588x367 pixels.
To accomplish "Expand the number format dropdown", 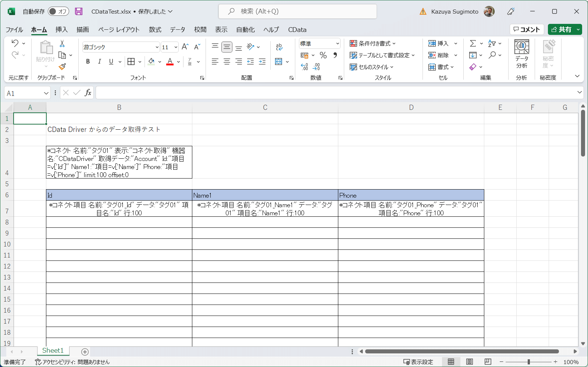I will (338, 44).
